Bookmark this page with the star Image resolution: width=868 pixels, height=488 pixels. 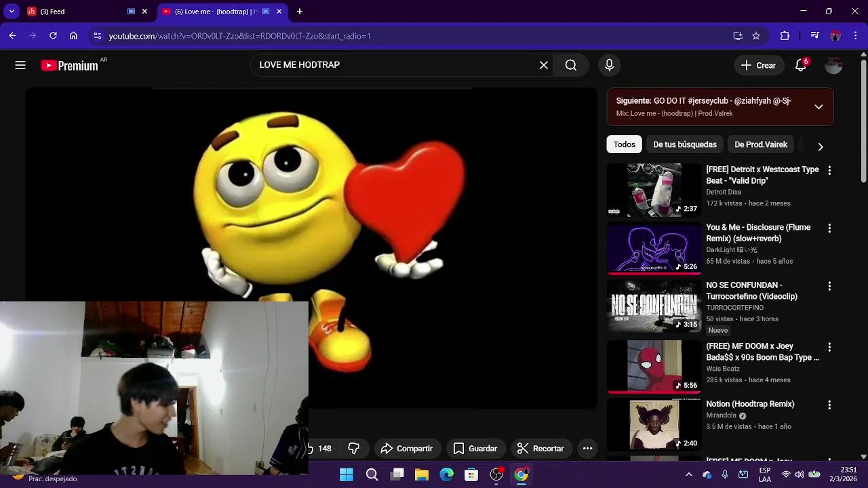point(756,36)
